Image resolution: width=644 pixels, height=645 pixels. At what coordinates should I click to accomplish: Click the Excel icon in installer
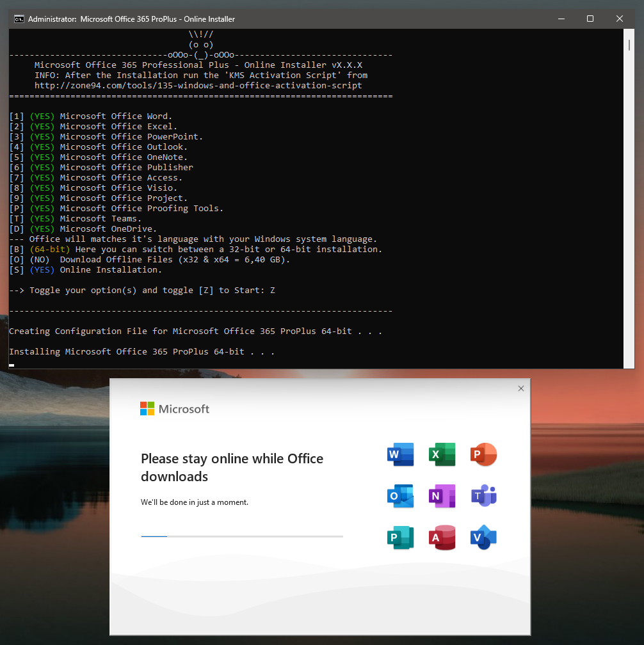[442, 455]
